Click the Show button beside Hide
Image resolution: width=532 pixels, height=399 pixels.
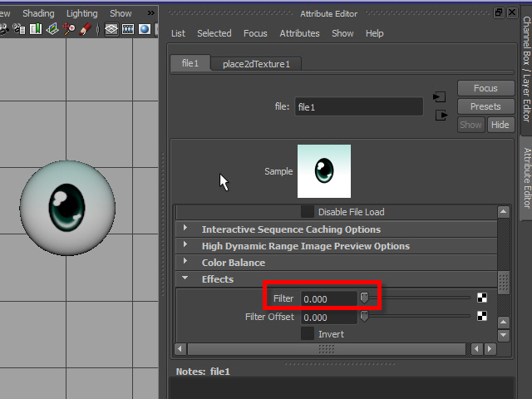[471, 125]
